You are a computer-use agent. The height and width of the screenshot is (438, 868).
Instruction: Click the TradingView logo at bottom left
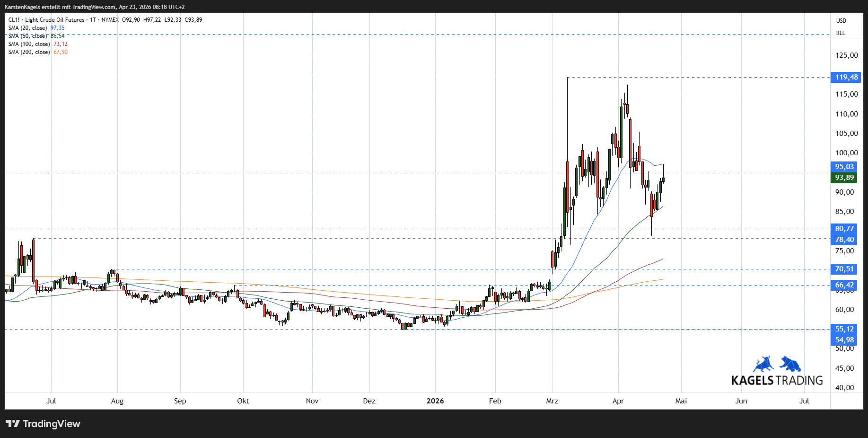pos(43,424)
